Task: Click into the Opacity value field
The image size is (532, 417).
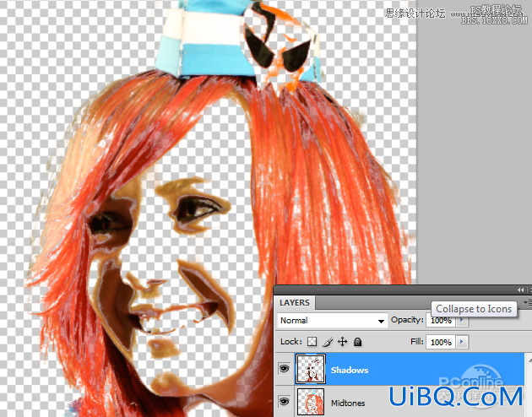Action: [x=441, y=321]
